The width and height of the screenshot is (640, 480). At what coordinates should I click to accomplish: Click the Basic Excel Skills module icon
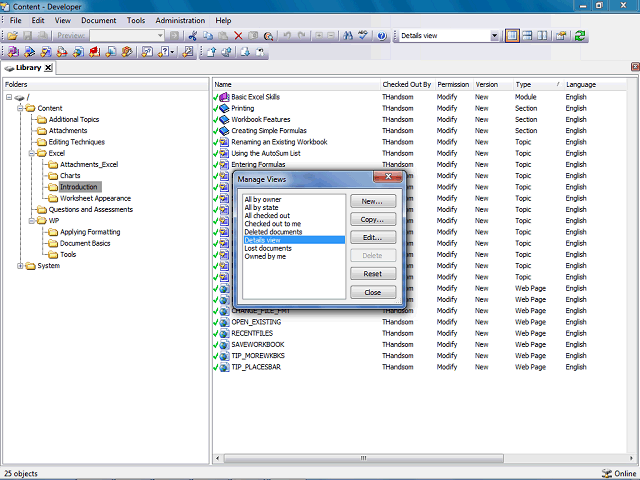coord(224,97)
